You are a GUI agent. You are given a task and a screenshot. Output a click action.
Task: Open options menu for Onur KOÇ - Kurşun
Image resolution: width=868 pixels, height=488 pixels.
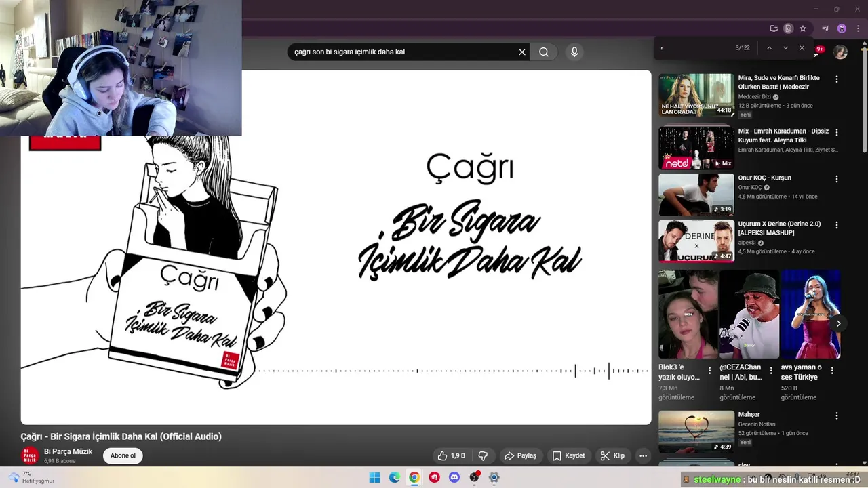(x=836, y=179)
